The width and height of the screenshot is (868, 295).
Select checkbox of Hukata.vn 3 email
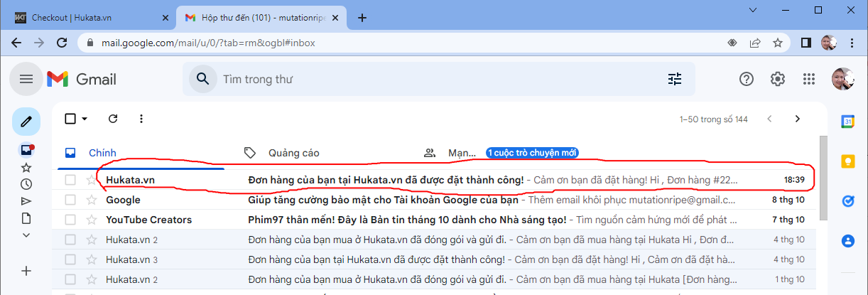(70, 259)
